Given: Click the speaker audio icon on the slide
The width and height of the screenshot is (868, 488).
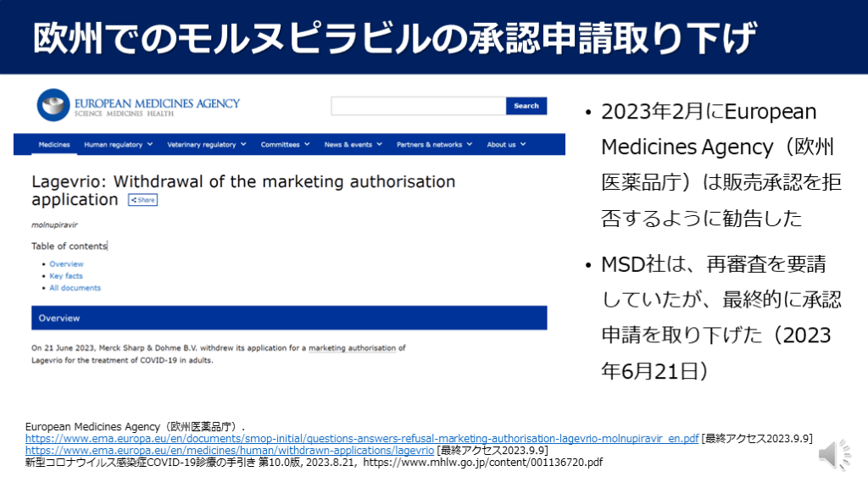Looking at the screenshot, I should coord(835,456).
